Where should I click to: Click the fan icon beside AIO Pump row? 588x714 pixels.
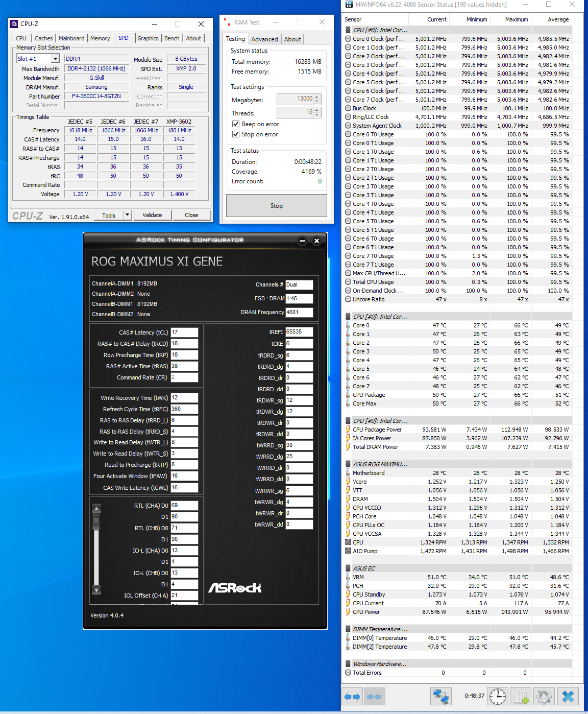click(x=348, y=551)
